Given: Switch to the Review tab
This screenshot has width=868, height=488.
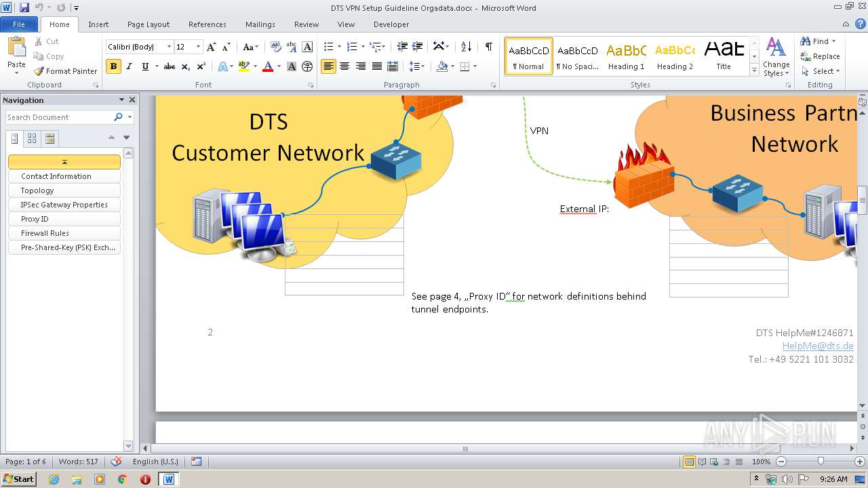Looking at the screenshot, I should 307,24.
